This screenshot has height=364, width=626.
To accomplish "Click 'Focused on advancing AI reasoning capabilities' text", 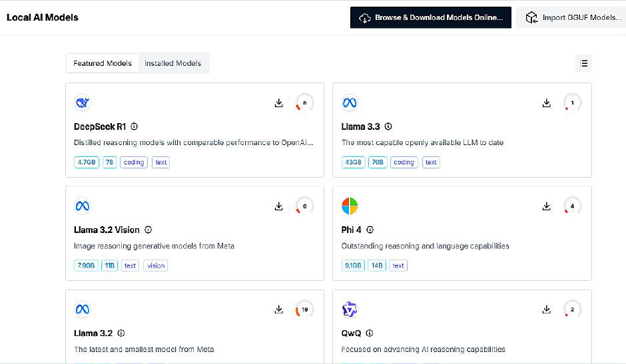I will click(x=423, y=349).
